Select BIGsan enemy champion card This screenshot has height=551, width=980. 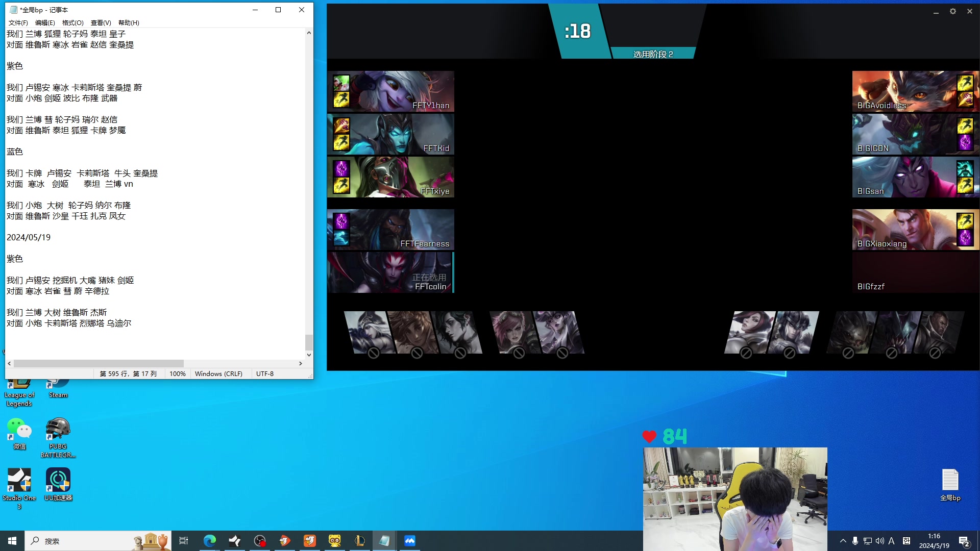click(x=916, y=177)
